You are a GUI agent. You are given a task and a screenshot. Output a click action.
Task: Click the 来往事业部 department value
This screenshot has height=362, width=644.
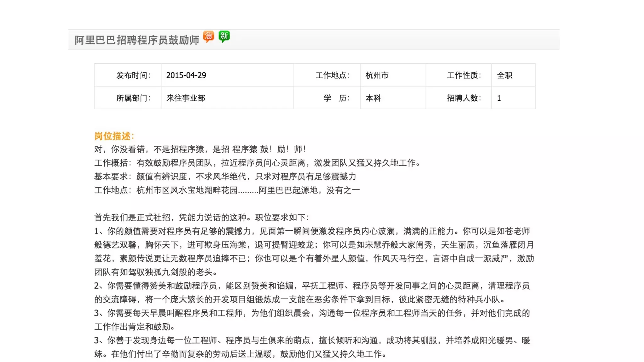pos(186,98)
